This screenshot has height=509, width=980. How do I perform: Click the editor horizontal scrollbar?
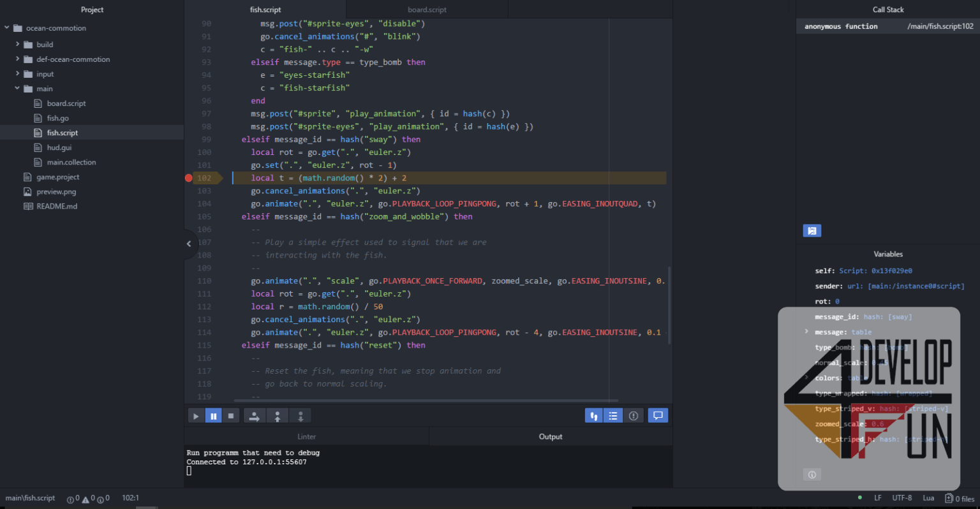coord(426,401)
